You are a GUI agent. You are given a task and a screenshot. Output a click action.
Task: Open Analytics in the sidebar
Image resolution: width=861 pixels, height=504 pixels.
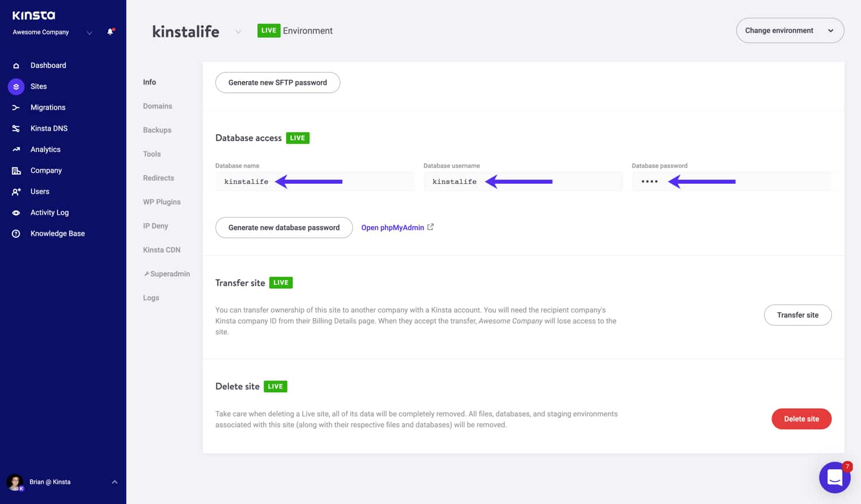[45, 149]
